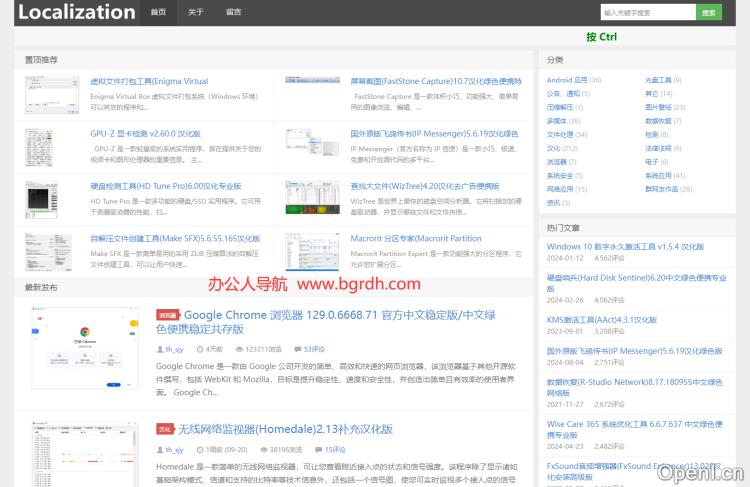Select the 汉化 (212) category

point(553,148)
